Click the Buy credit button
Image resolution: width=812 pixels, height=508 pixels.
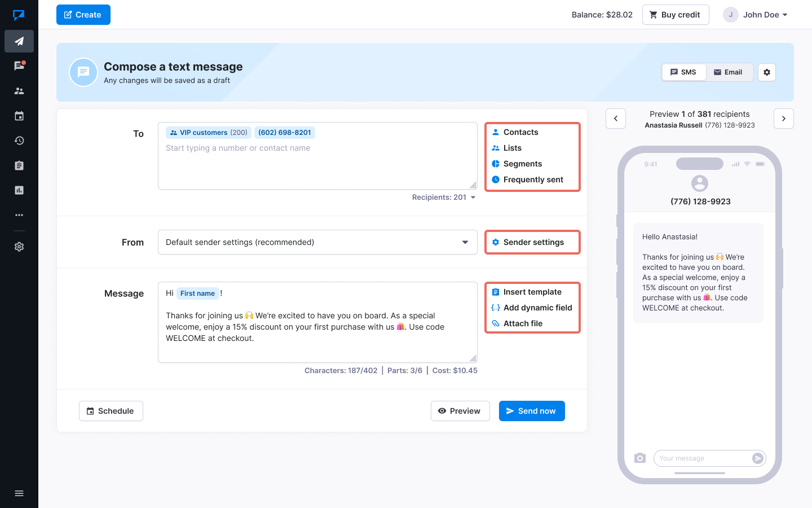click(x=675, y=15)
